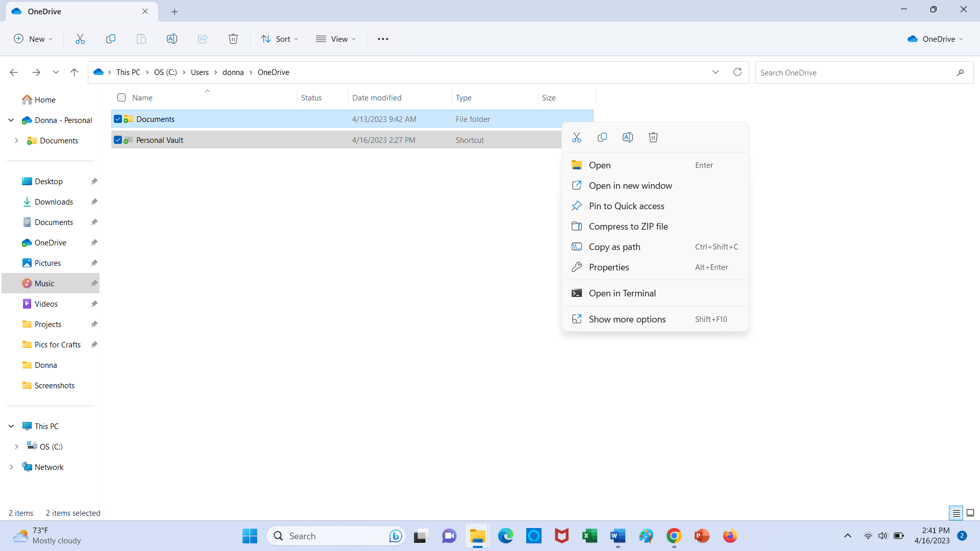
Task: Click the Delete icon in the context menu
Action: [x=653, y=137]
